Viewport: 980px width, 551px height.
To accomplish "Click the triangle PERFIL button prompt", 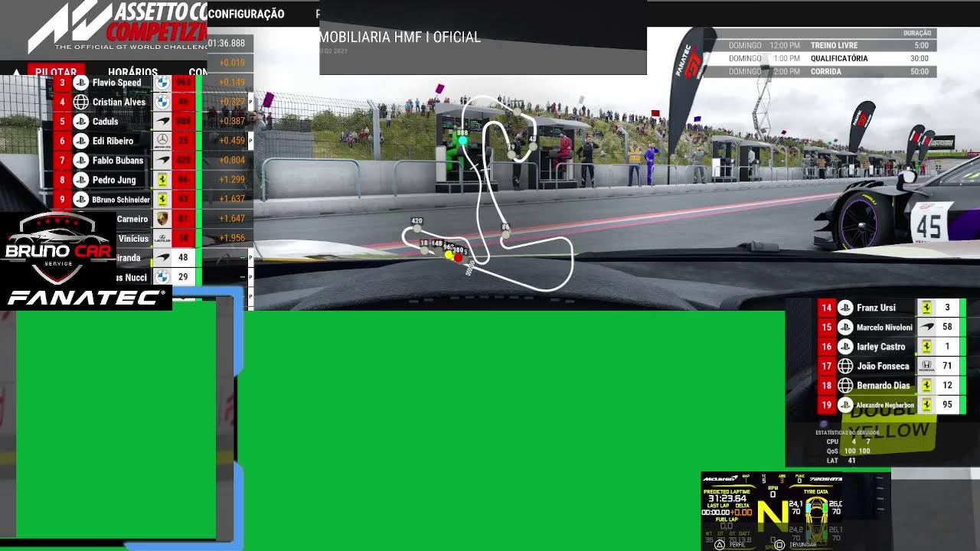I will coord(729,545).
